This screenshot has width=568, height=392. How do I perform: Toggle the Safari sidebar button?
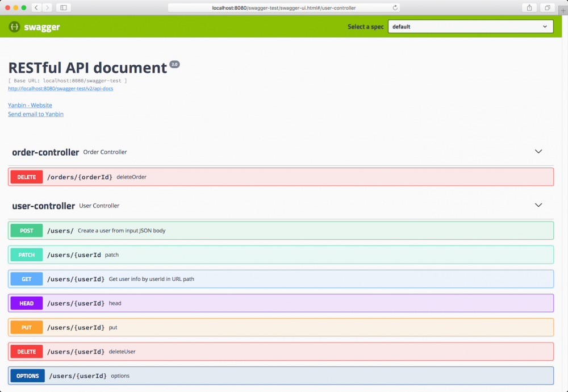pos(64,7)
